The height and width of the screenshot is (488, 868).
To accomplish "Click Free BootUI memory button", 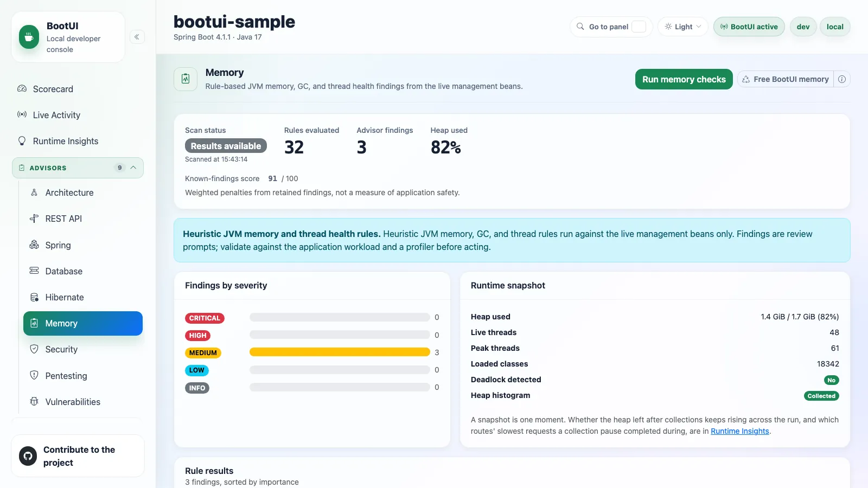I will coord(786,79).
